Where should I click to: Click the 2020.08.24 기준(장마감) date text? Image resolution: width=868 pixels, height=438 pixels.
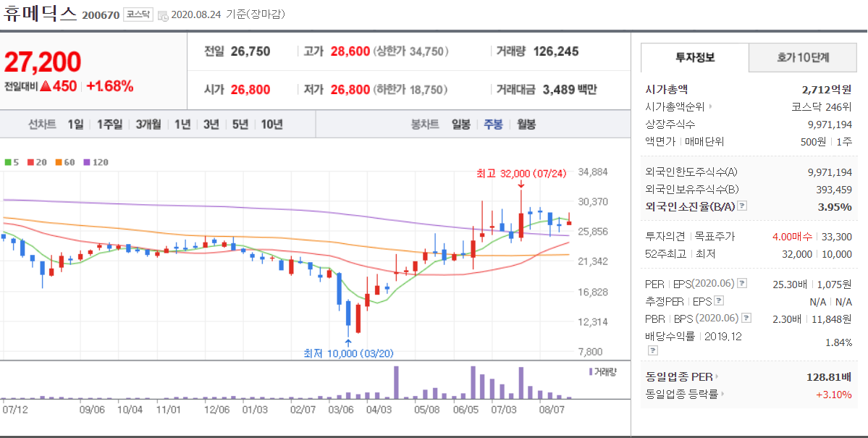pyautogui.click(x=228, y=15)
